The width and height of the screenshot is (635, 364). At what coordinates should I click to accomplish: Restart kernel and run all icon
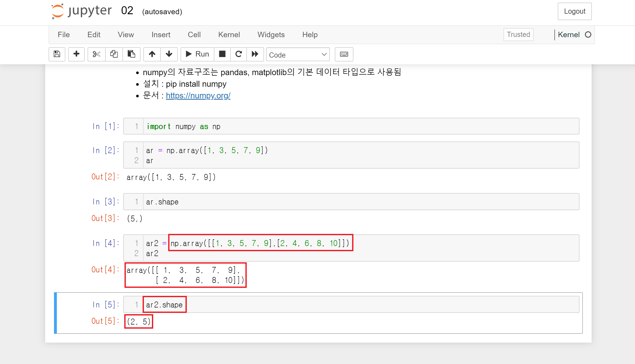(x=255, y=54)
